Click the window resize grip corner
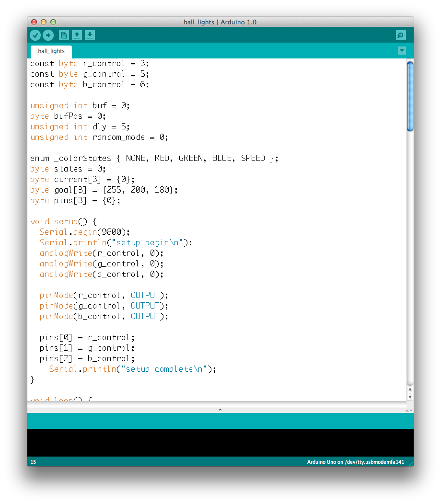Image resolution: width=441 pixels, height=504 pixels. [x=410, y=462]
